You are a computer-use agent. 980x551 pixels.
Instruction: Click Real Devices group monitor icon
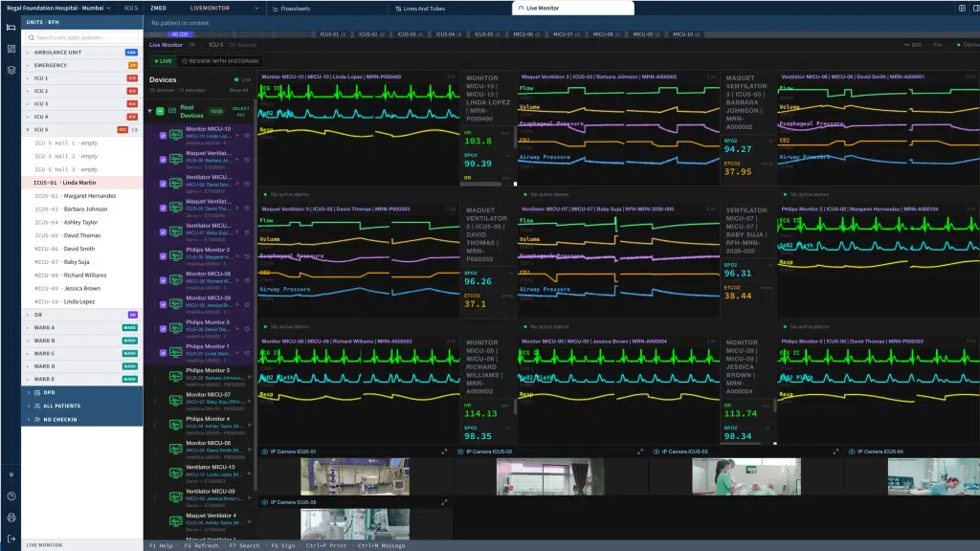(x=172, y=111)
